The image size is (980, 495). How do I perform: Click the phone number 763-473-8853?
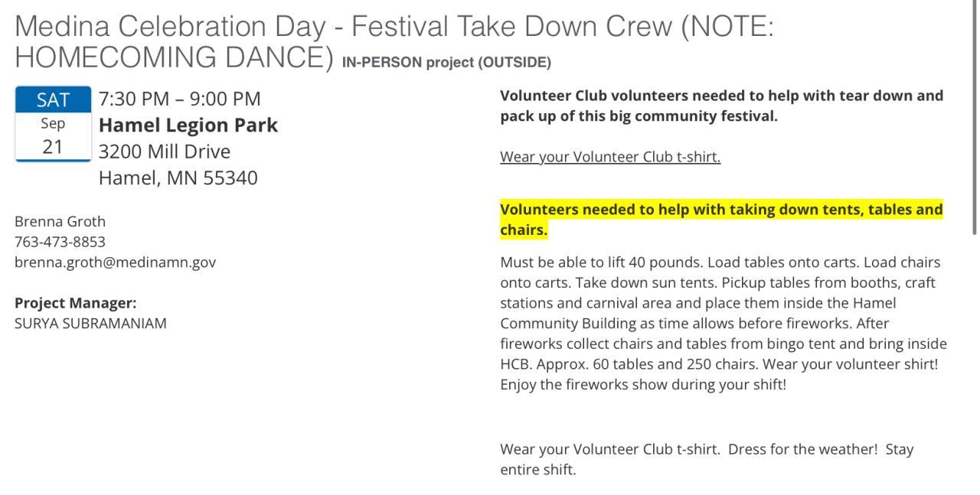click(60, 242)
